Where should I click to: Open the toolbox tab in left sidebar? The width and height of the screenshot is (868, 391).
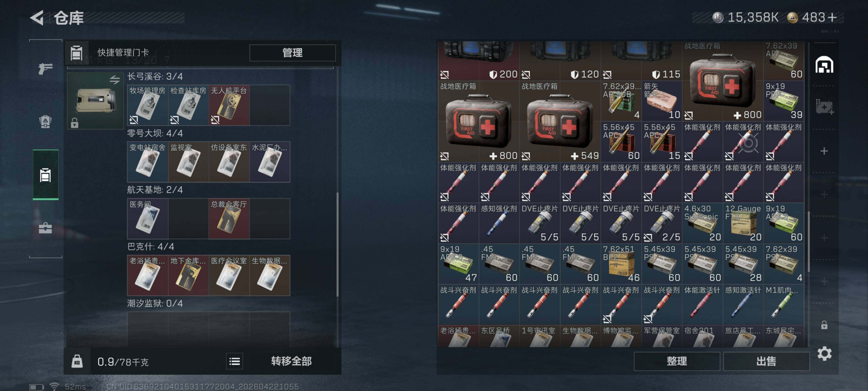(45, 228)
